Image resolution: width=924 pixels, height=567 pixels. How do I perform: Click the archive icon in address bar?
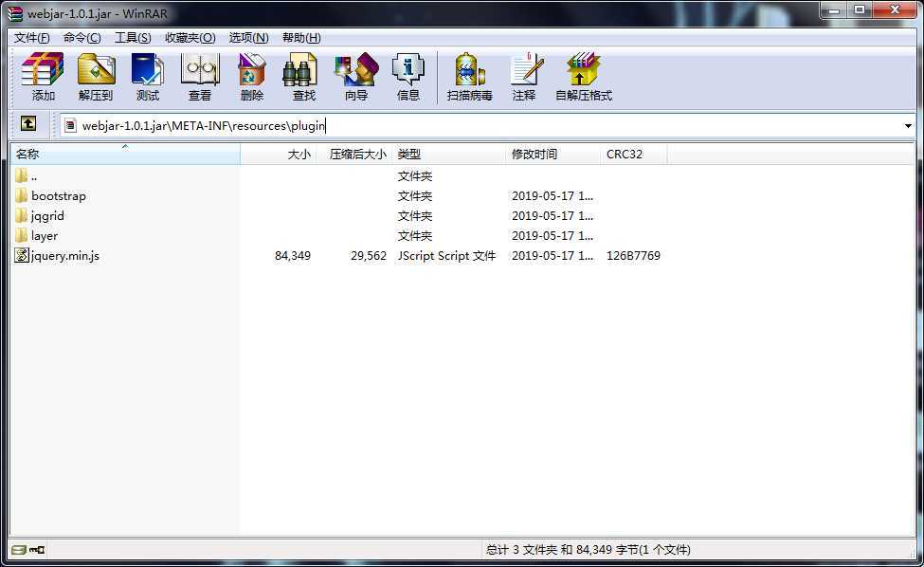[71, 125]
